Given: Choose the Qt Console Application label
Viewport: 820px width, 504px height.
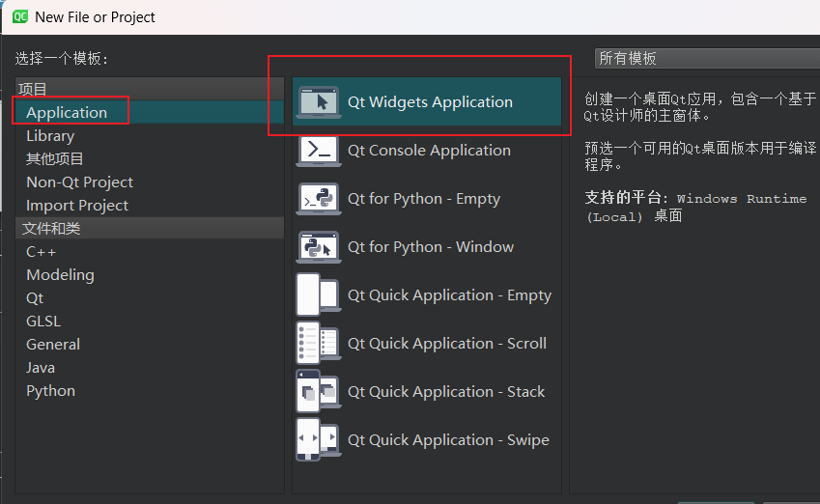Looking at the screenshot, I should pyautogui.click(x=429, y=151).
